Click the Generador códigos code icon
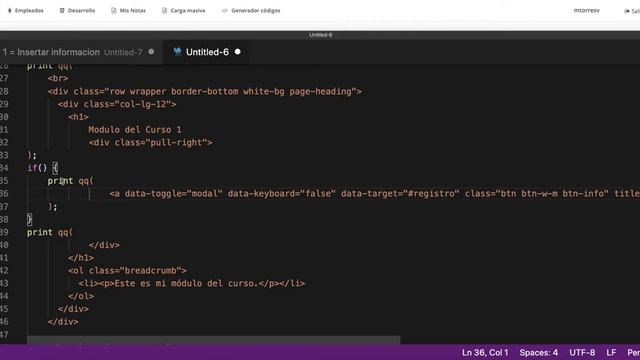This screenshot has height=360, width=640. coord(224,11)
